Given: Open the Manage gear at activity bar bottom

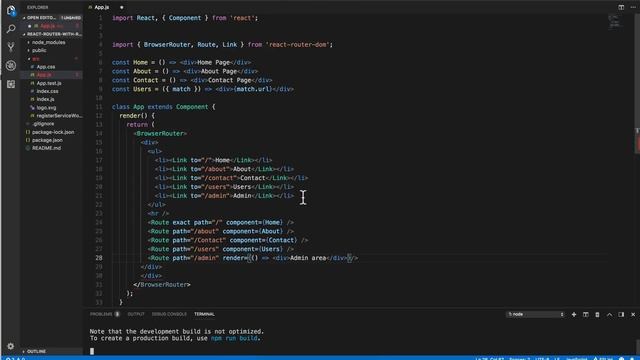Looking at the screenshot, I should pyautogui.click(x=11, y=346).
